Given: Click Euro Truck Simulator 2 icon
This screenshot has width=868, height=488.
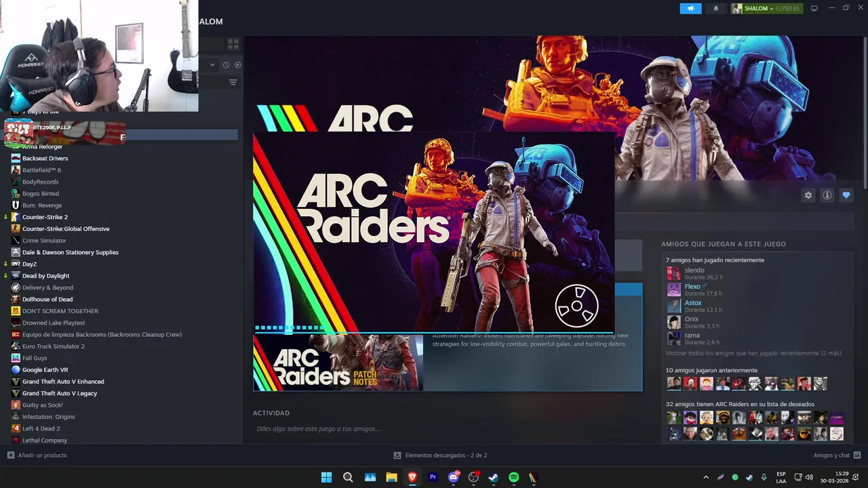Looking at the screenshot, I should 16,346.
